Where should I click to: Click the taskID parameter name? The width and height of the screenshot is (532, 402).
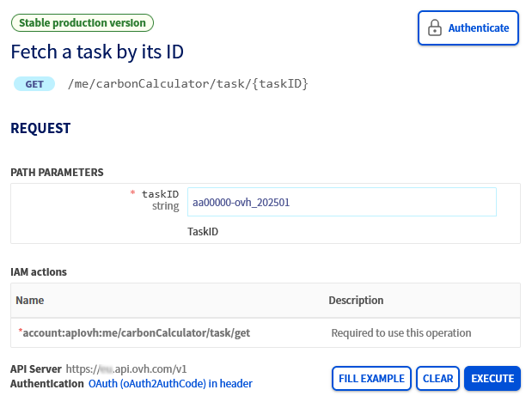(160, 194)
